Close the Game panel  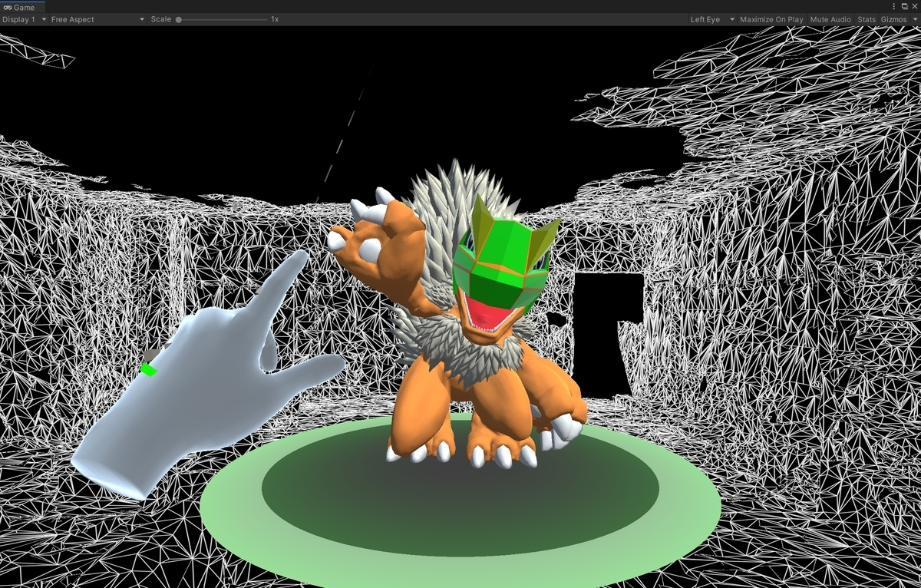[914, 6]
